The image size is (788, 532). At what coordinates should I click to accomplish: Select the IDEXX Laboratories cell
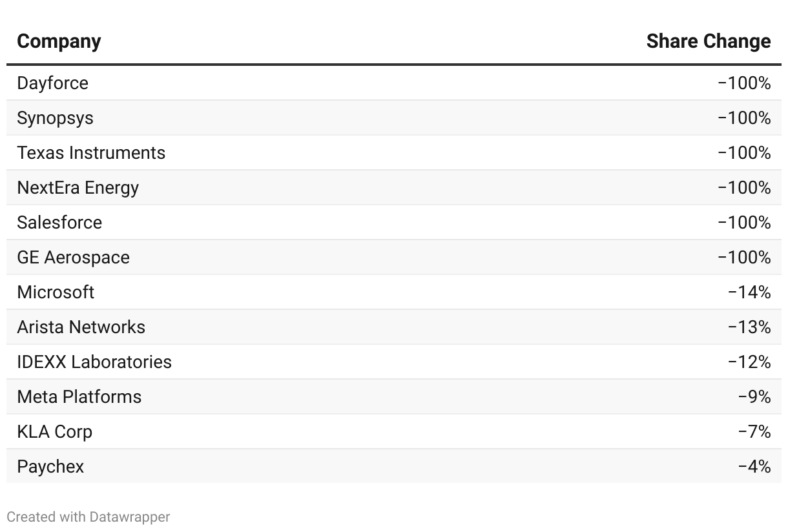coord(94,362)
